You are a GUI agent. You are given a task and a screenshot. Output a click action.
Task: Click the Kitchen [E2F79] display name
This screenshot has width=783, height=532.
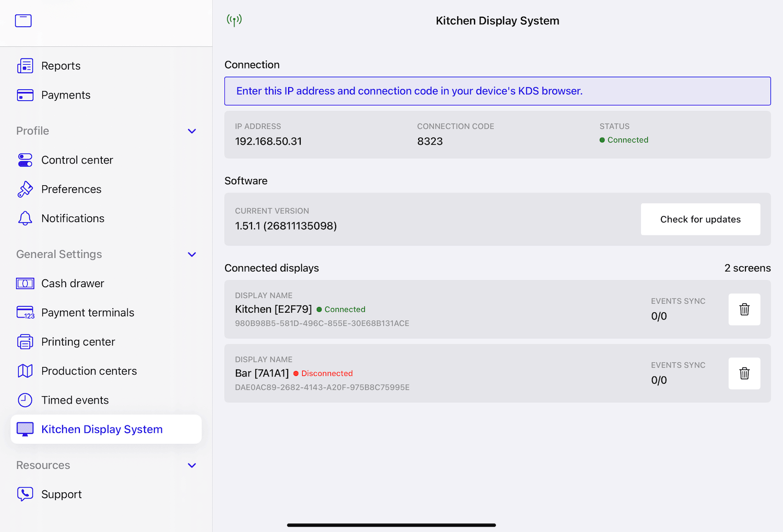click(x=274, y=309)
